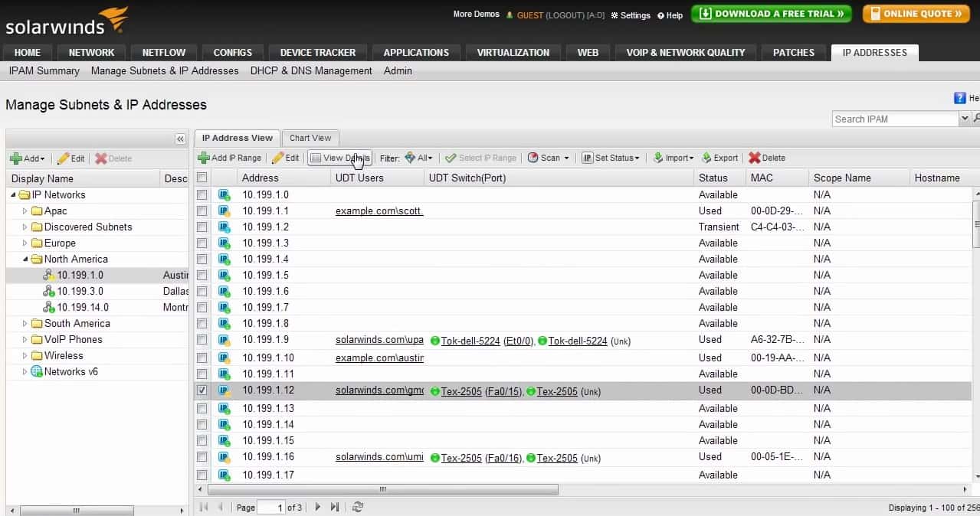Viewport: 980px width, 516px height.
Task: Uncheck the selected 10.199.1.12 row
Action: pyautogui.click(x=202, y=390)
